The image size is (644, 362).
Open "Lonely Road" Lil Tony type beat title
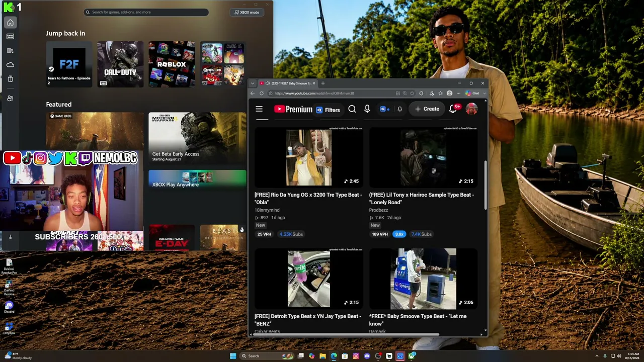(x=422, y=199)
